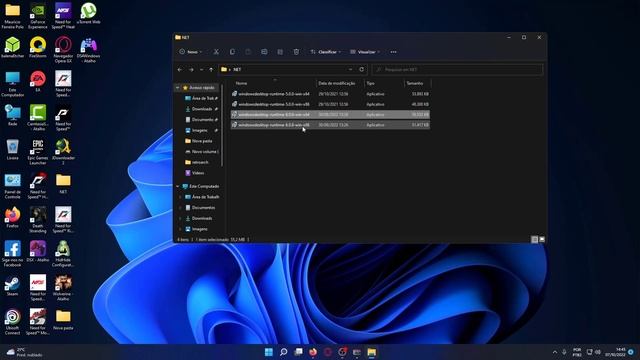Viewport: 640px width, 360px height.
Task: Collapse the Acesso rápido tree node
Action: tap(178, 88)
